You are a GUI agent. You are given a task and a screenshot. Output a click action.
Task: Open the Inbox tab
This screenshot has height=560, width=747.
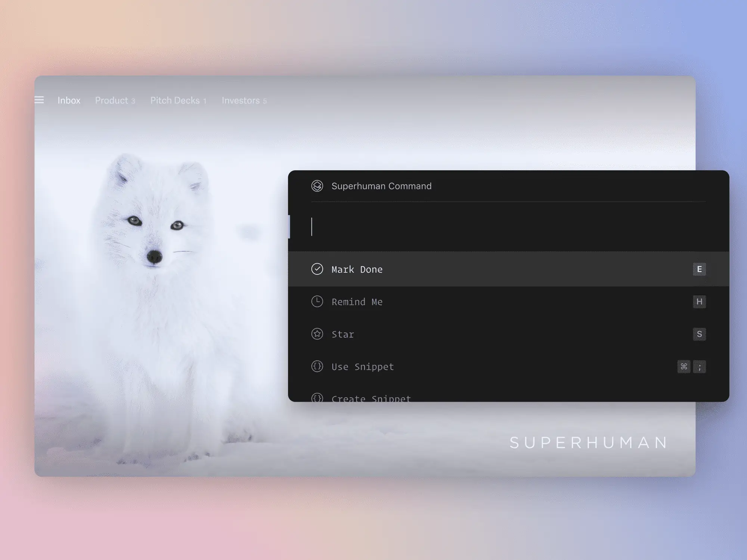[x=69, y=100]
